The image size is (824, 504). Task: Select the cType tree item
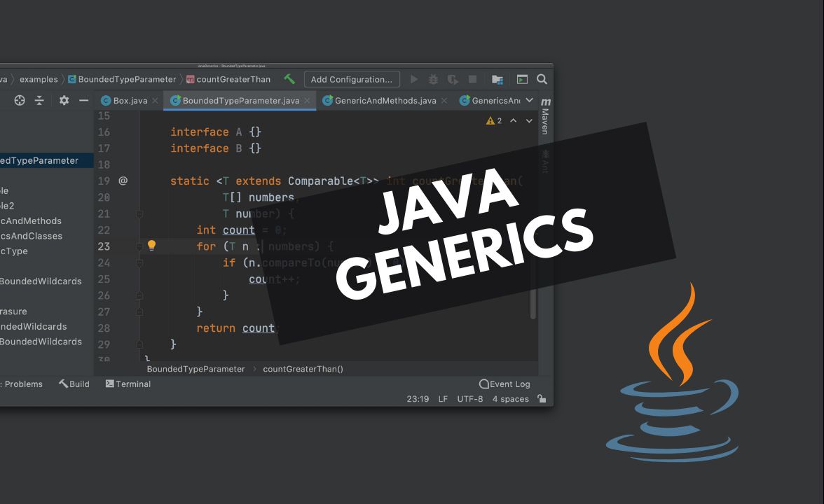point(14,251)
